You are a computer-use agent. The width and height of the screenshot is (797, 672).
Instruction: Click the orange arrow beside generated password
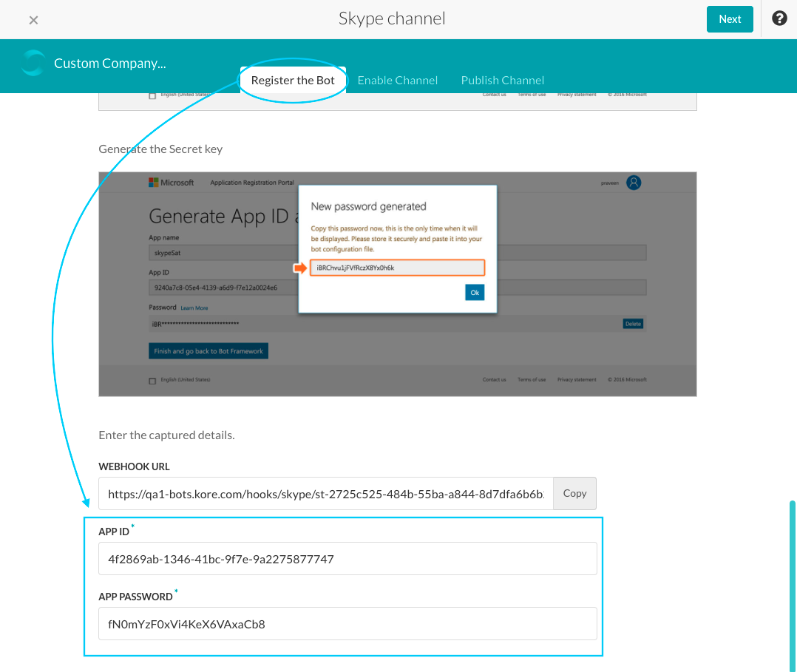pyautogui.click(x=300, y=268)
